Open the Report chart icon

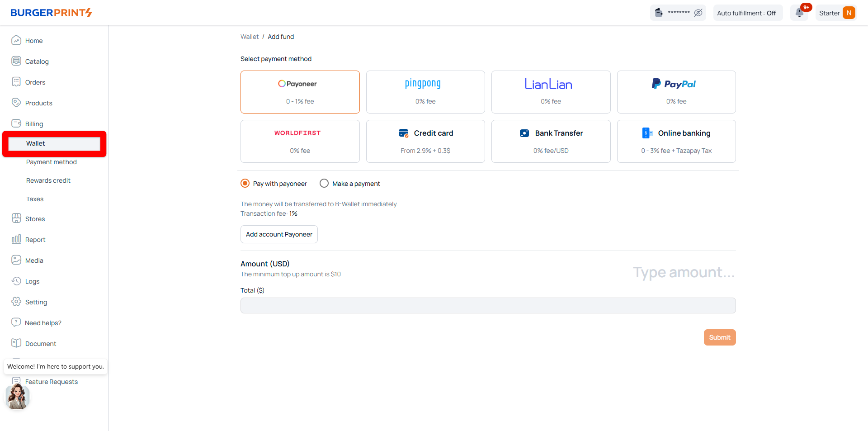16,239
